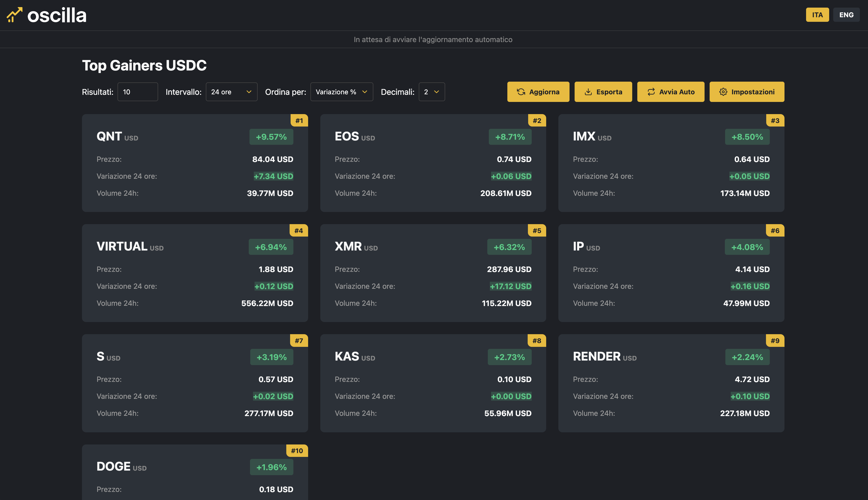Click the +1.96% badge on DOGE
Image resolution: width=868 pixels, height=500 pixels.
tap(271, 467)
